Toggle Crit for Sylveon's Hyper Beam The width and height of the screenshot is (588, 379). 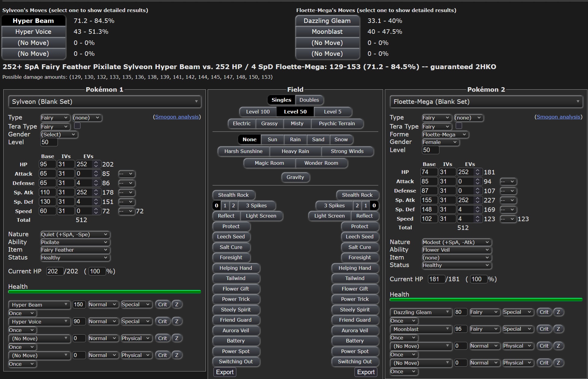click(162, 304)
